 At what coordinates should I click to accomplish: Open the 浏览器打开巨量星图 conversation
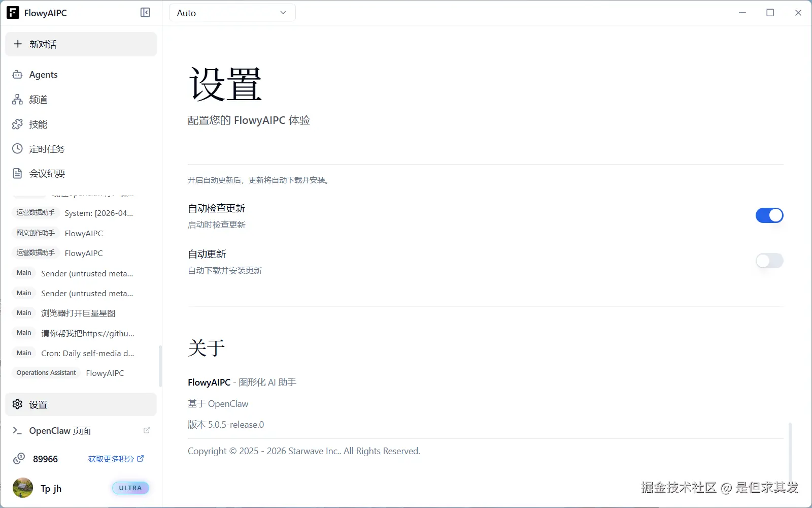click(x=81, y=313)
